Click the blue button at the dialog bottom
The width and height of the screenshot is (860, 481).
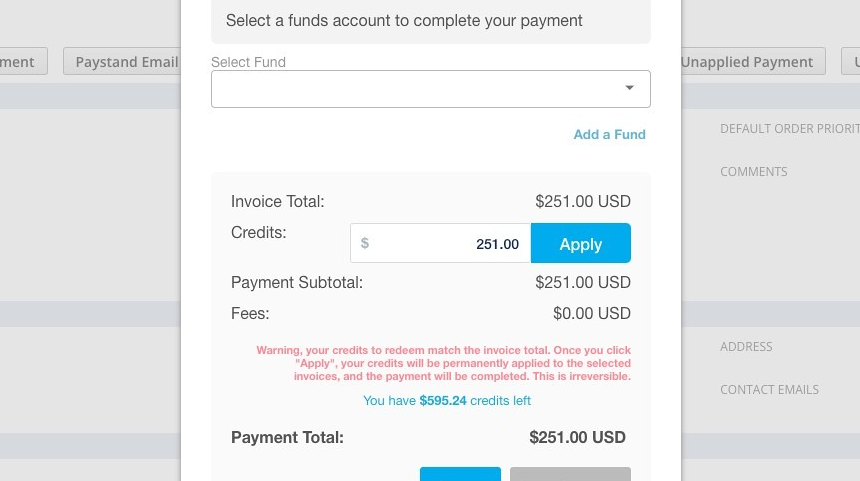click(x=460, y=474)
